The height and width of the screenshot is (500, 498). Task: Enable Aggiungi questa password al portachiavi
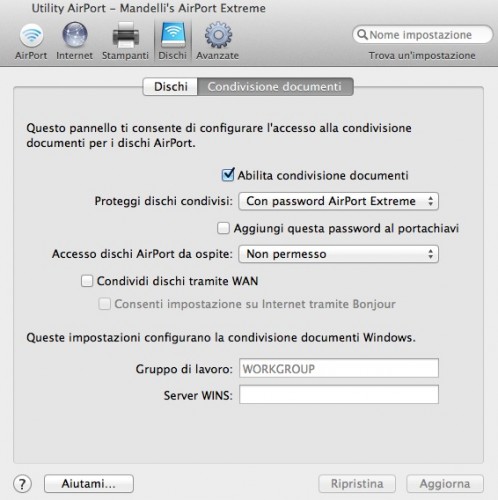tap(223, 228)
